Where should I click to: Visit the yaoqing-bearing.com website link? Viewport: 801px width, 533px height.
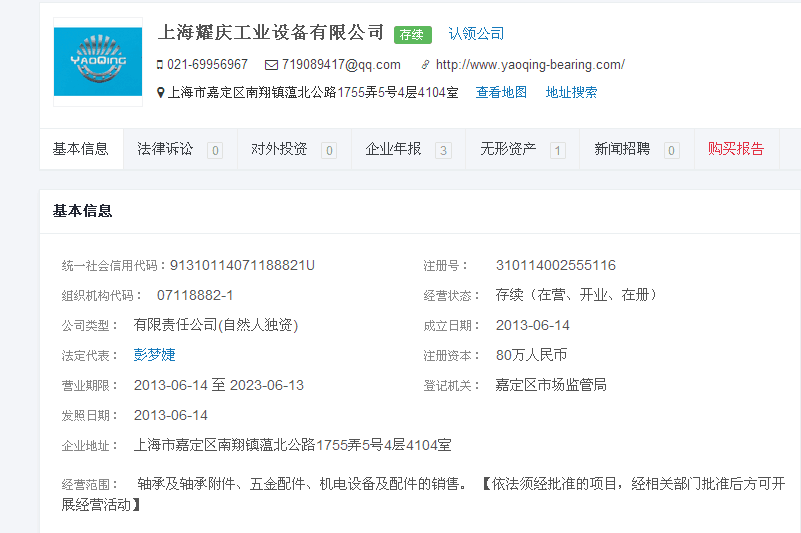(x=530, y=65)
